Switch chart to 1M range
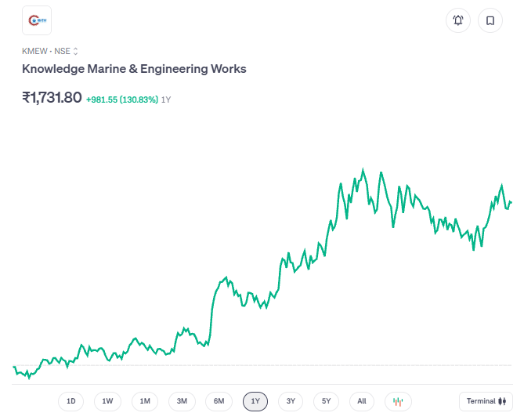Screen dimensions: 524x420 [x=145, y=401]
